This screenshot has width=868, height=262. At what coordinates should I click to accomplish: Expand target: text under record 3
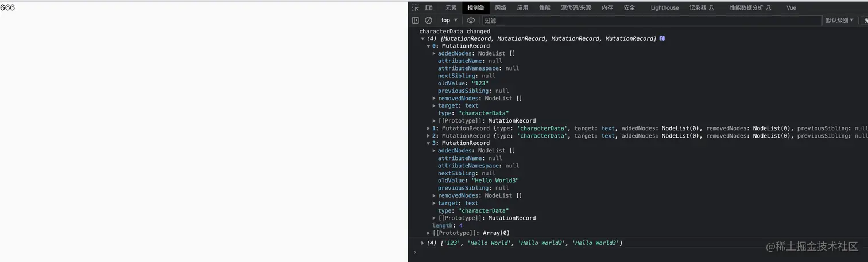click(434, 203)
